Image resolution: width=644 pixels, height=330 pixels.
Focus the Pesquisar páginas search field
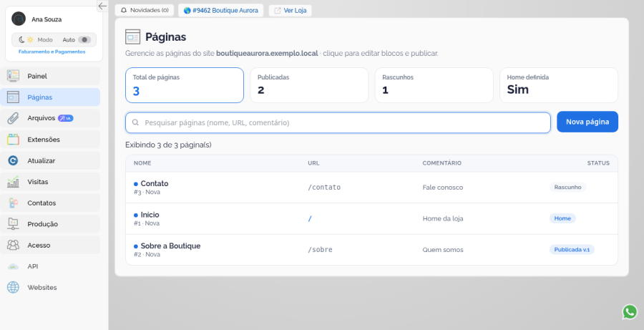(338, 122)
